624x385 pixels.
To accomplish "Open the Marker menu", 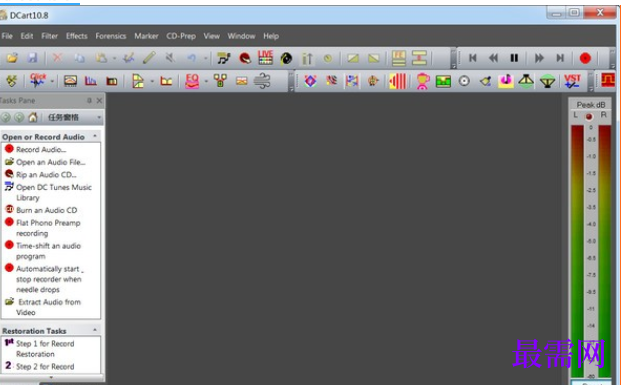I will pyautogui.click(x=146, y=36).
